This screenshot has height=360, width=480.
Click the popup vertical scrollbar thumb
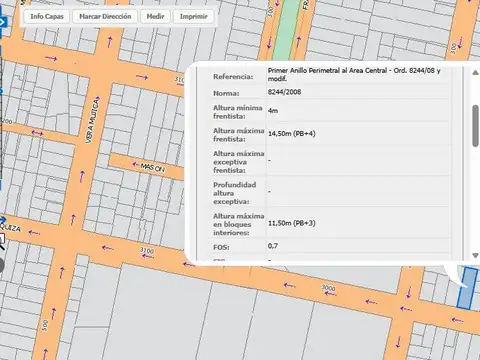coord(476,126)
